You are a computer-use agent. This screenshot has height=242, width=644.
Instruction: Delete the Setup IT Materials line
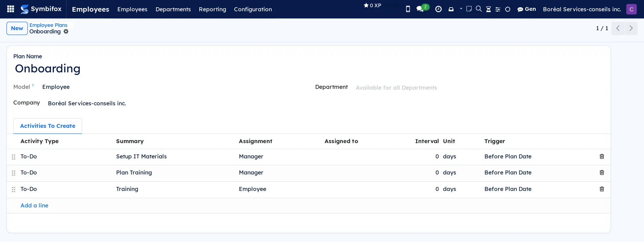602,156
